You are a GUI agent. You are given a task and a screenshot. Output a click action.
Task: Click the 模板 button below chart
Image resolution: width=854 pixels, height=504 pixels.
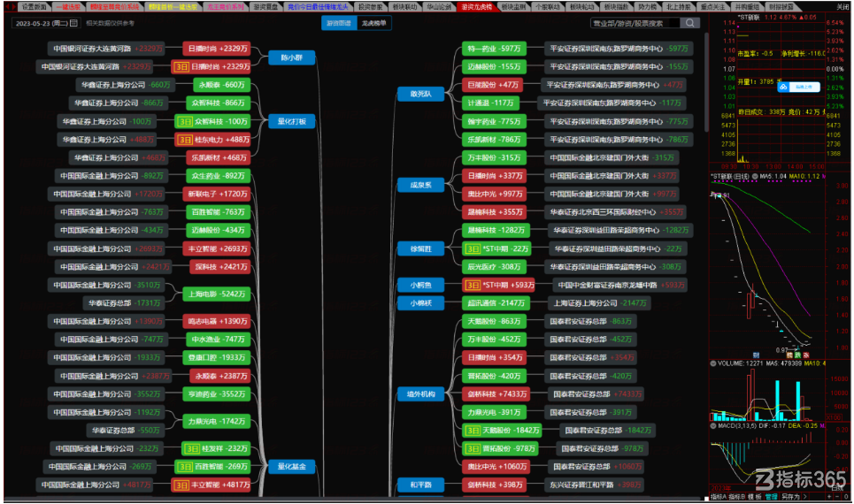click(754, 496)
